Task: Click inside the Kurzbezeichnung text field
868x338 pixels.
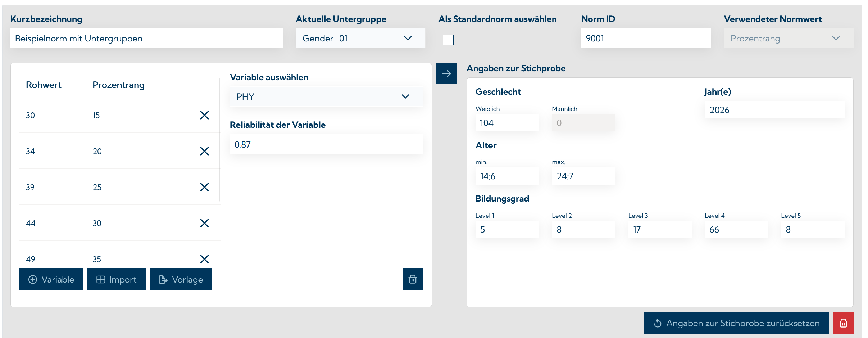Action: [147, 38]
